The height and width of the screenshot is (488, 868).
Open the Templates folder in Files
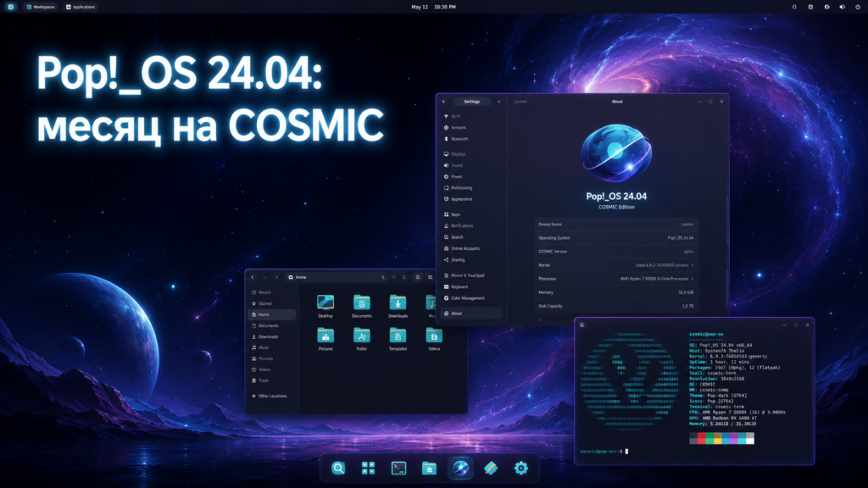click(x=398, y=339)
